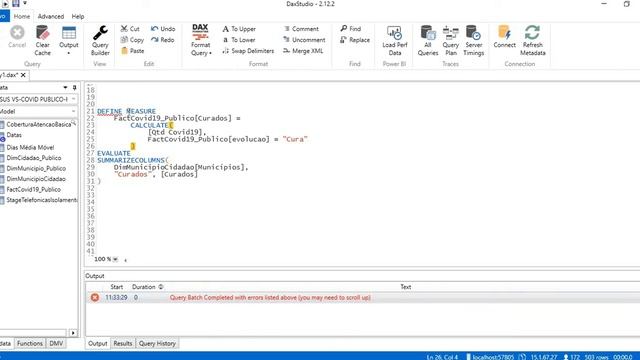Save file via title bar icon
Viewport: 640px width, 360px height.
click(16, 3)
